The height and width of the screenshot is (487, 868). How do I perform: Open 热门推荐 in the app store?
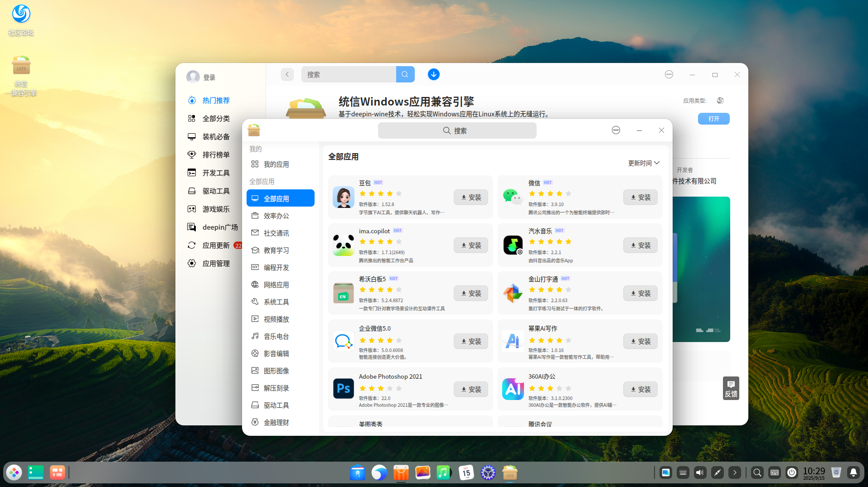pyautogui.click(x=216, y=100)
